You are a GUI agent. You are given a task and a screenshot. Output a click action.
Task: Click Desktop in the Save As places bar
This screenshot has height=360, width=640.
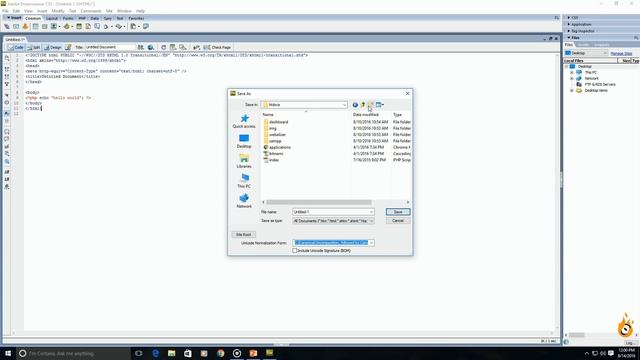pyautogui.click(x=244, y=141)
